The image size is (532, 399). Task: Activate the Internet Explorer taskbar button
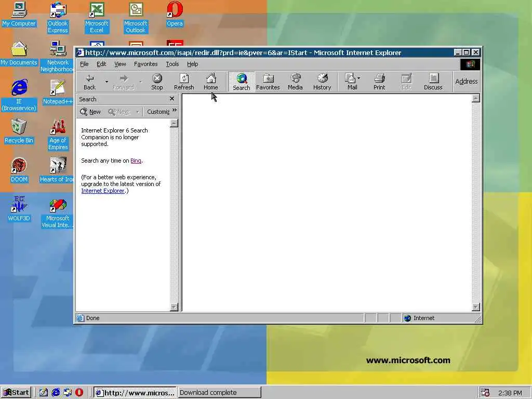(x=135, y=393)
